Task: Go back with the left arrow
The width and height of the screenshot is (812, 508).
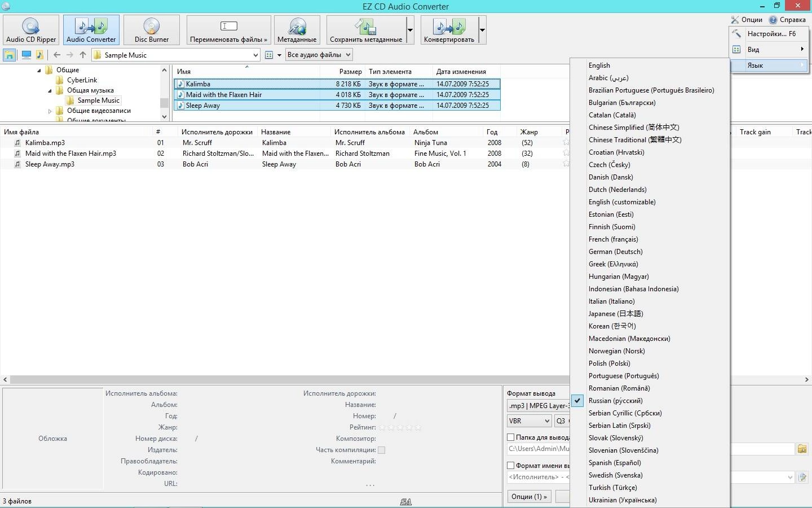Action: (56, 55)
